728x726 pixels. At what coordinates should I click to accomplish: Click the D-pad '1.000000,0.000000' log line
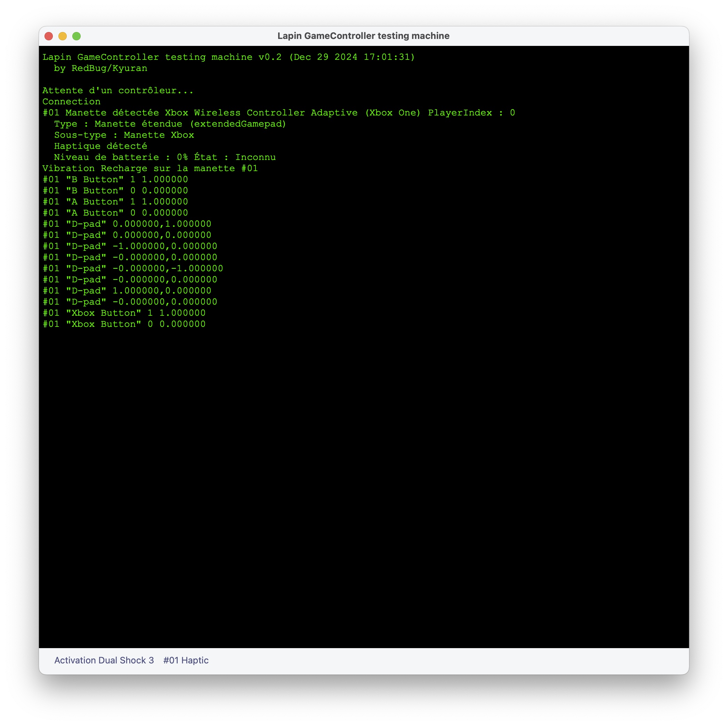pyautogui.click(x=127, y=291)
